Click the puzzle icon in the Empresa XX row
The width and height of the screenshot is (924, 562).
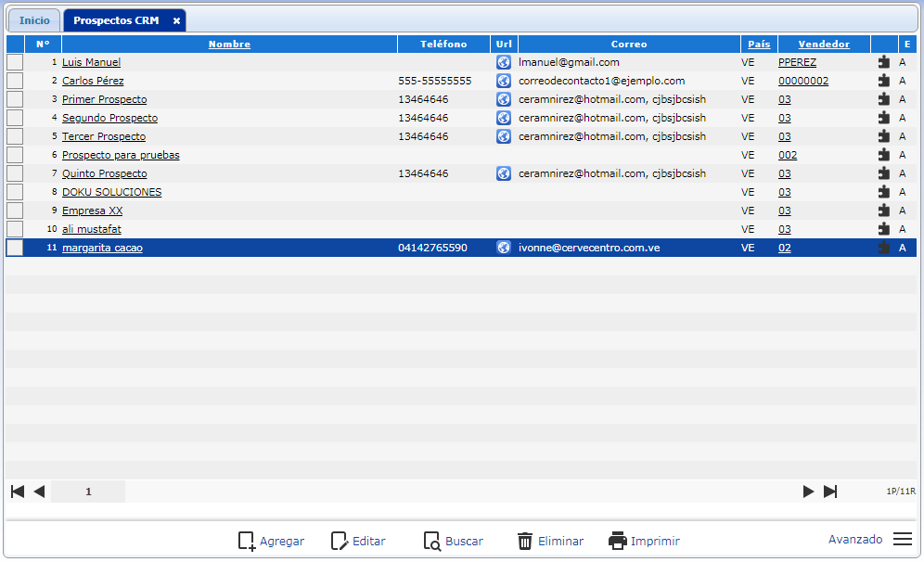click(x=884, y=211)
